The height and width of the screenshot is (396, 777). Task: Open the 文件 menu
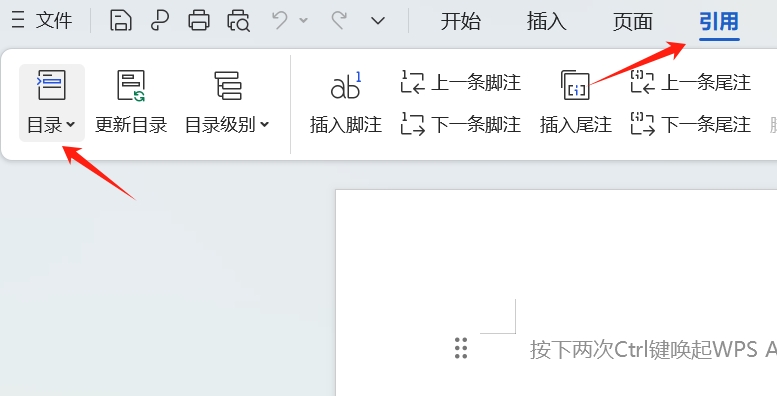(x=42, y=21)
